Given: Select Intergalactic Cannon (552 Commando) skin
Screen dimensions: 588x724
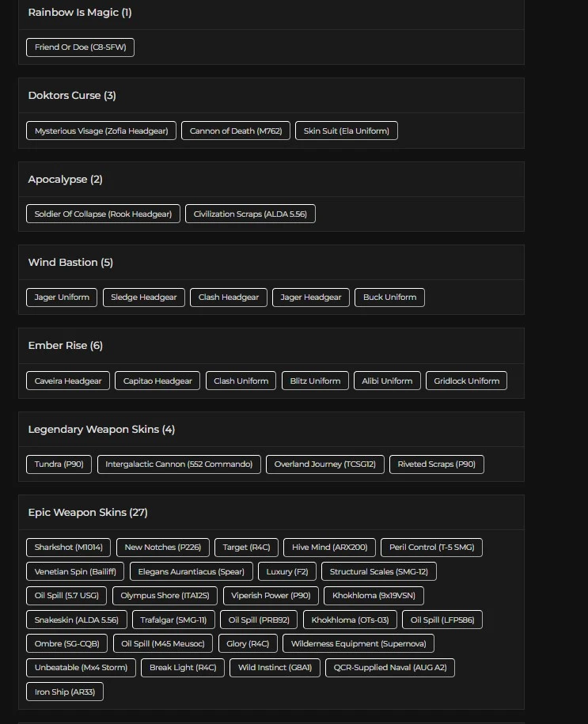Looking at the screenshot, I should [x=179, y=464].
